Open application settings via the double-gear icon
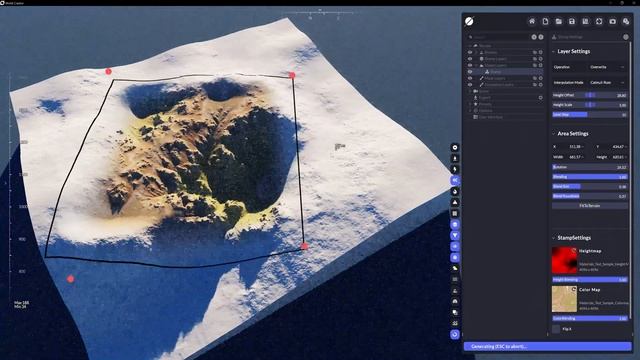 point(626,21)
